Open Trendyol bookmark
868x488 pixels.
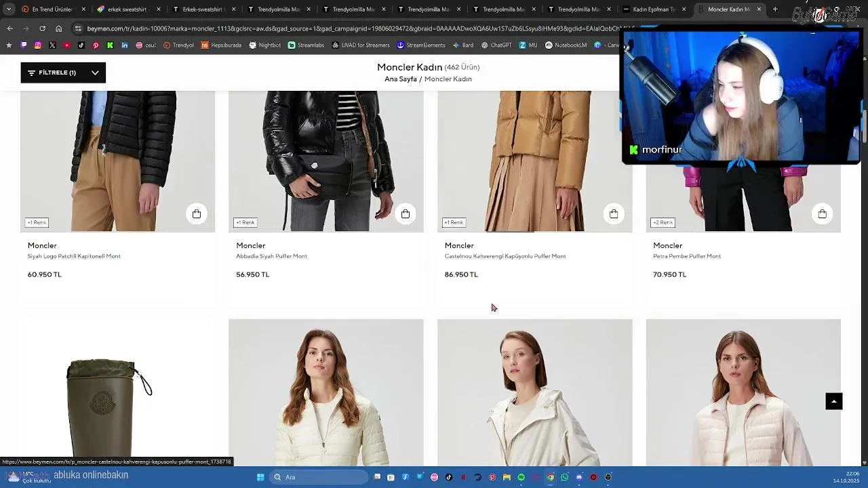(178, 45)
